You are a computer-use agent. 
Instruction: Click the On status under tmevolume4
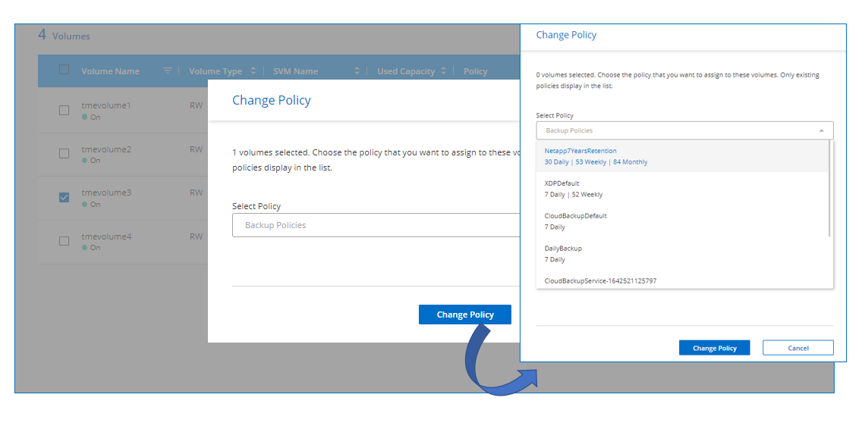91,247
